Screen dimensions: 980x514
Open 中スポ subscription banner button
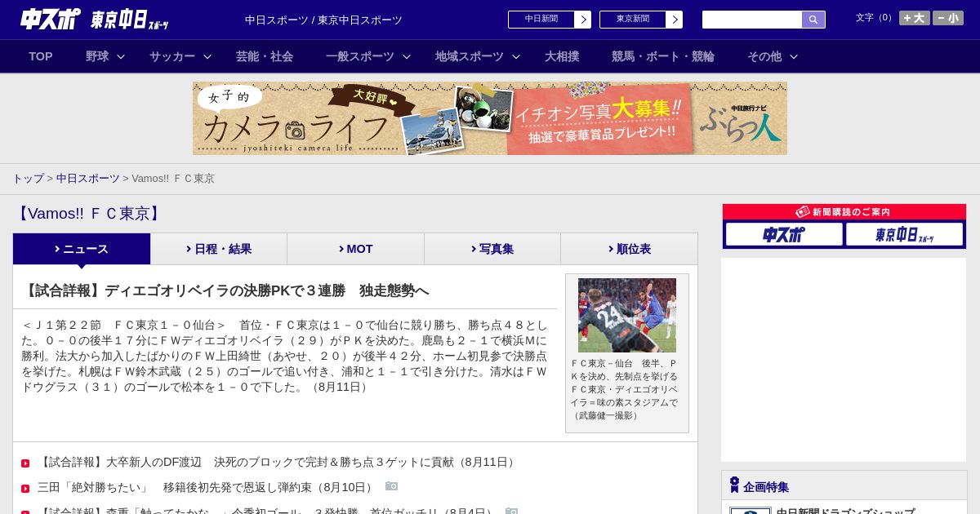tap(784, 234)
